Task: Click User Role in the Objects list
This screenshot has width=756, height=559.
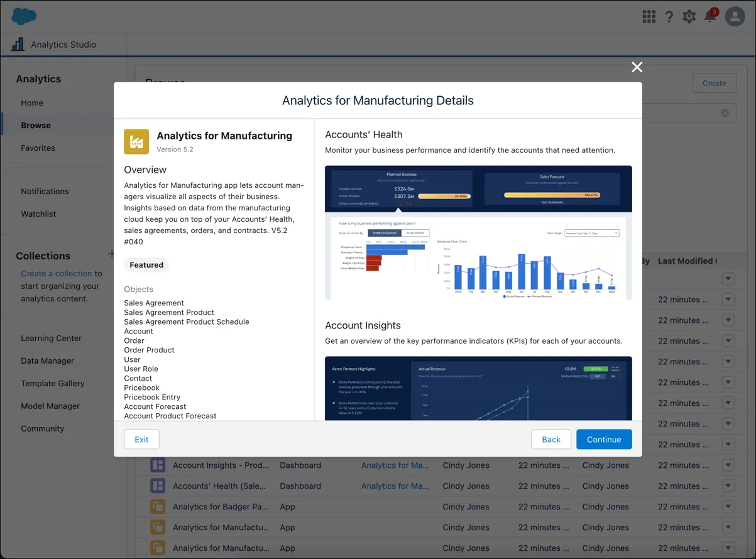Action: 141,369
